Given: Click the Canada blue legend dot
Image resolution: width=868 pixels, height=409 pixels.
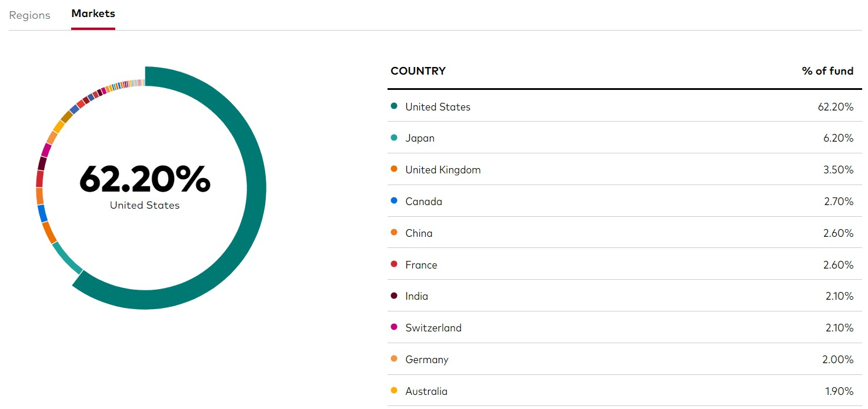Looking at the screenshot, I should tap(394, 202).
